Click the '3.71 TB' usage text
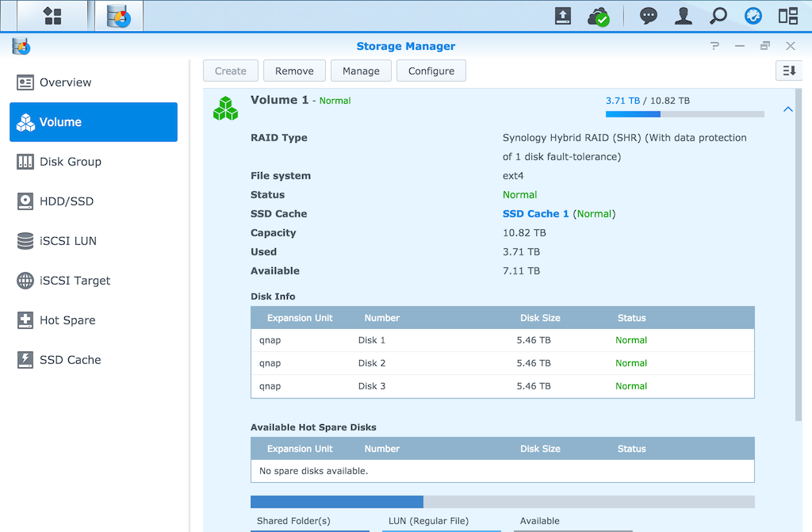 622,101
